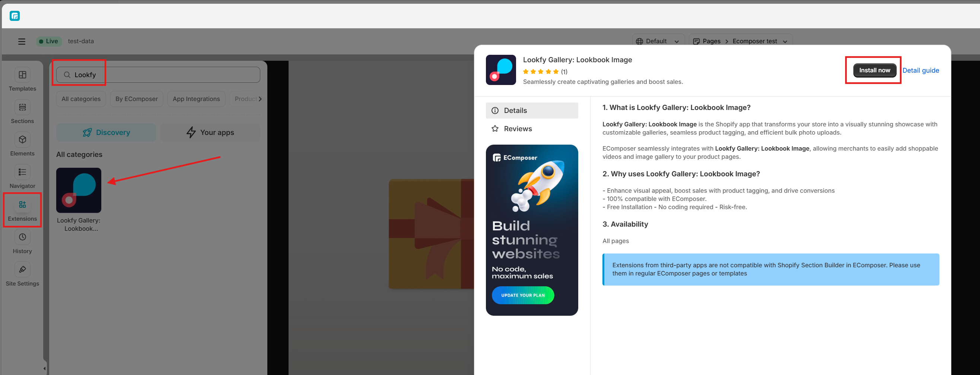980x375 pixels.
Task: Switch to the Your apps tab
Action: 210,132
